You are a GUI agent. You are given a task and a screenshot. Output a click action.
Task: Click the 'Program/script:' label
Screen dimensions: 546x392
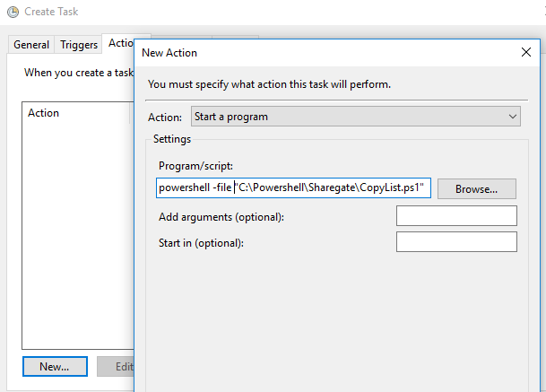(x=195, y=166)
